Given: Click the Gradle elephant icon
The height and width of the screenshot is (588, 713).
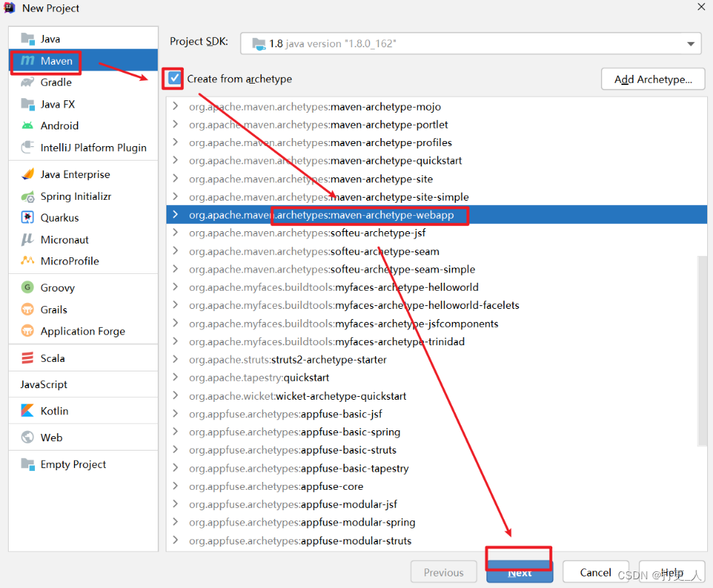Looking at the screenshot, I should click(x=28, y=82).
